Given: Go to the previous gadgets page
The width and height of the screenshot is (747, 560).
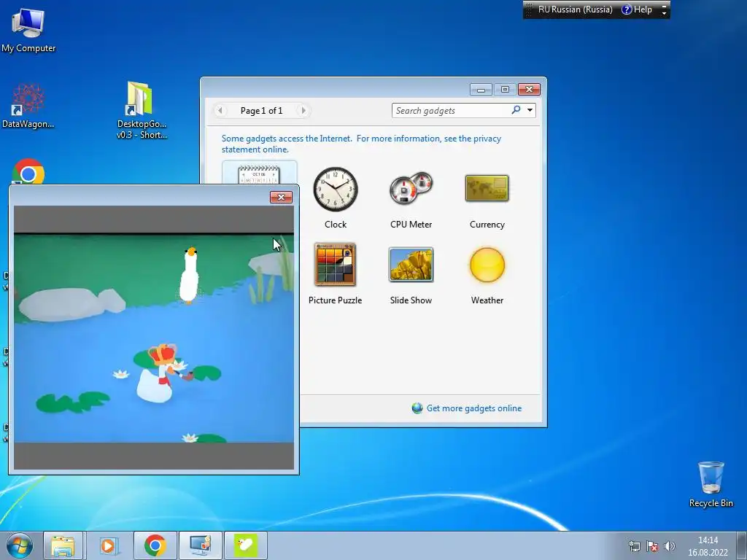Looking at the screenshot, I should (220, 111).
